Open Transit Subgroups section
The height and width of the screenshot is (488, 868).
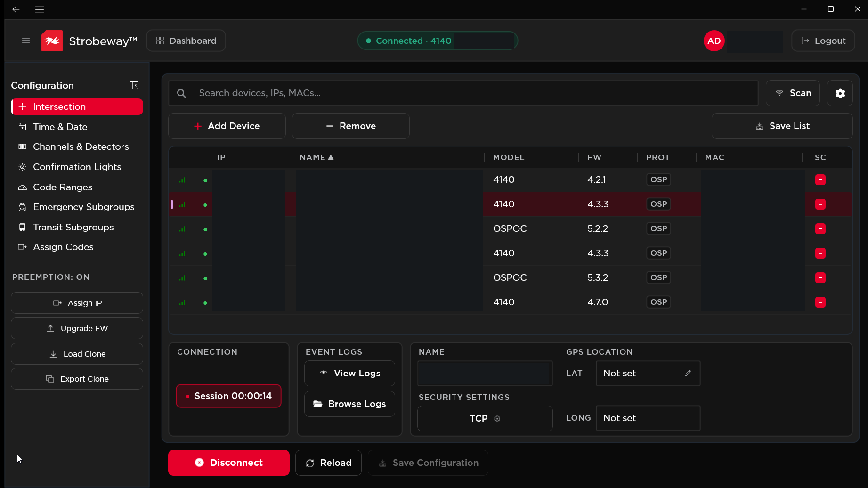pos(77,227)
